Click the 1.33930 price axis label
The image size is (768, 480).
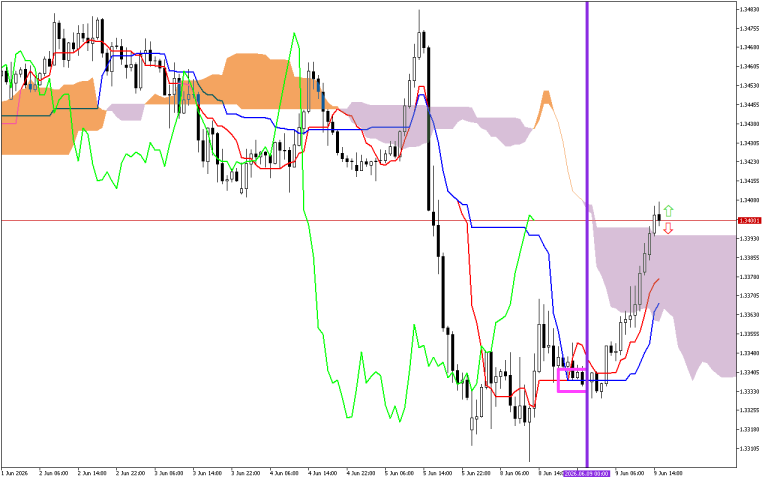point(750,239)
